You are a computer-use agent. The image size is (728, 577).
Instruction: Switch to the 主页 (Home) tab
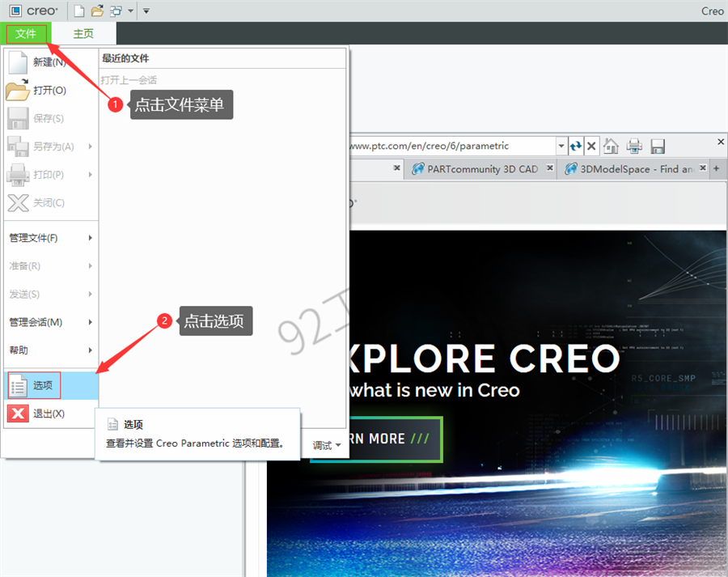(83, 33)
